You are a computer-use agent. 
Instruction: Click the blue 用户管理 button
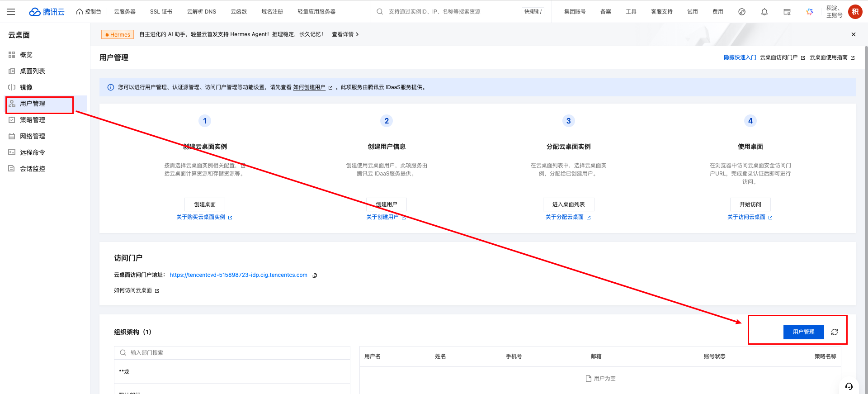(x=803, y=332)
